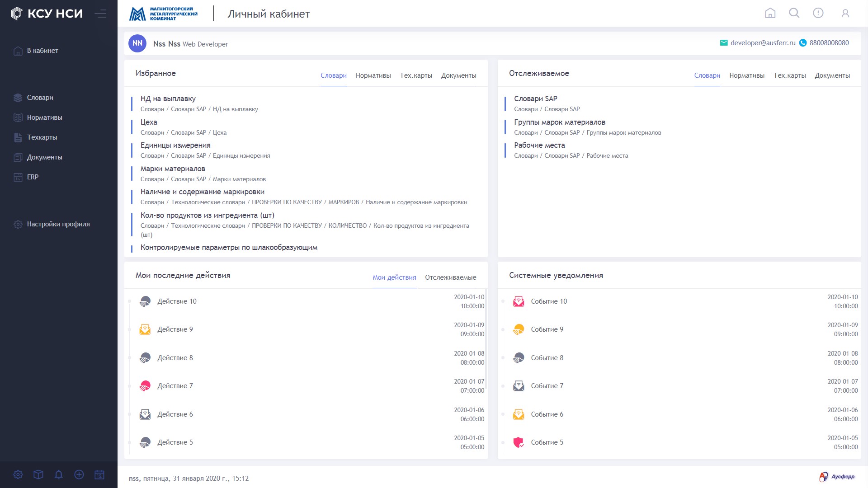This screenshot has height=488, width=868.
Task: Click the Аусферр logo in the footer
Action: [837, 477]
